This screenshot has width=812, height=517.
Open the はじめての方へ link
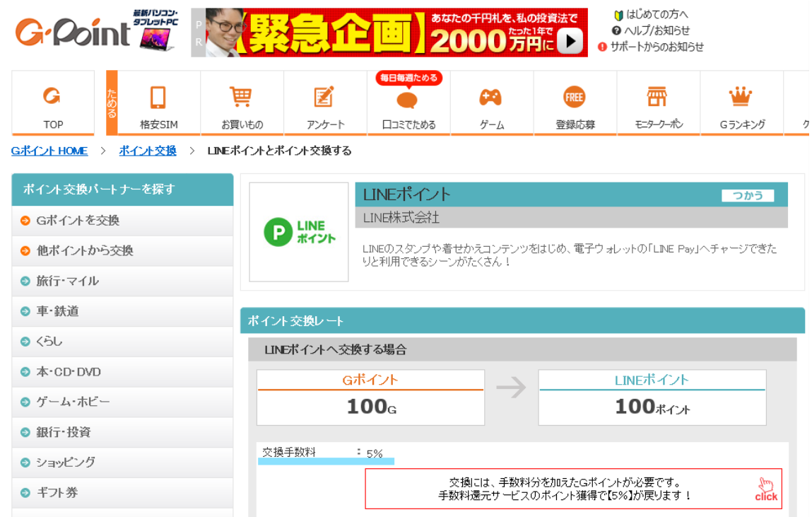click(x=657, y=15)
